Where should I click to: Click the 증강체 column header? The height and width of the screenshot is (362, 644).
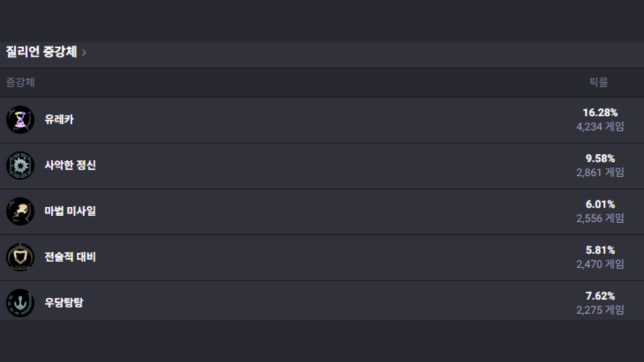coord(20,82)
